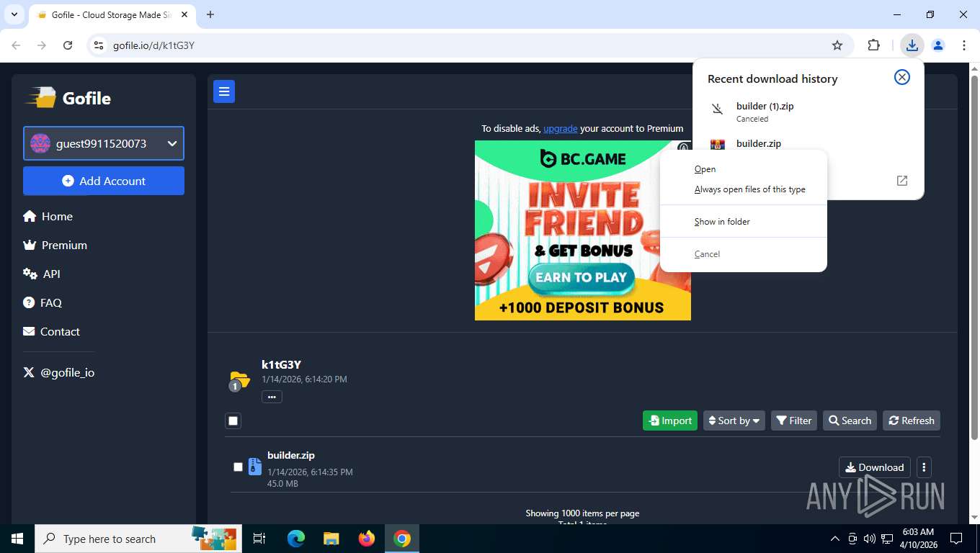Click the Search button in file toolbar

[x=850, y=421]
